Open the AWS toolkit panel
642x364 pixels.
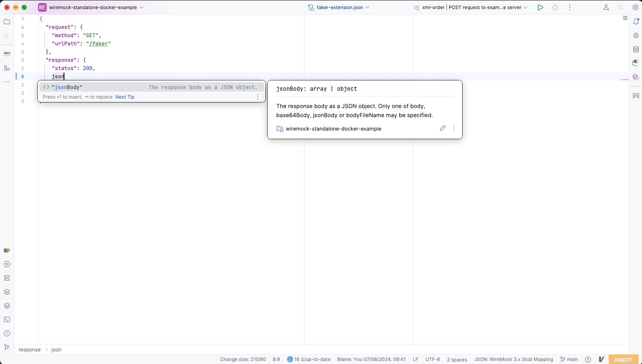pos(7,54)
